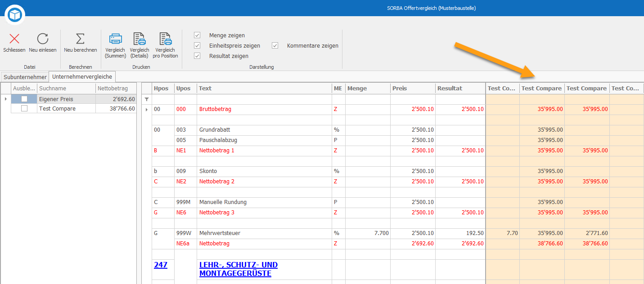Click the filter row funnel icon
Viewport: 644px width, 284px height.
[146, 99]
